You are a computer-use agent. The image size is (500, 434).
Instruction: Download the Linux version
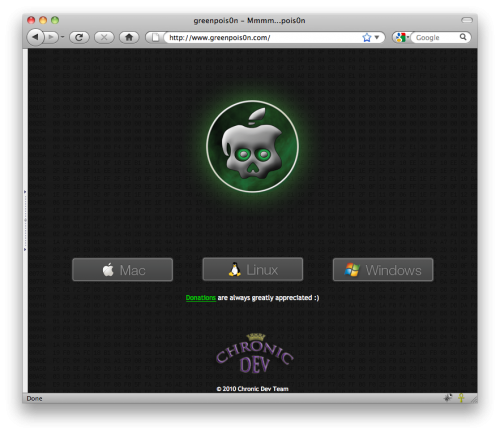click(253, 269)
